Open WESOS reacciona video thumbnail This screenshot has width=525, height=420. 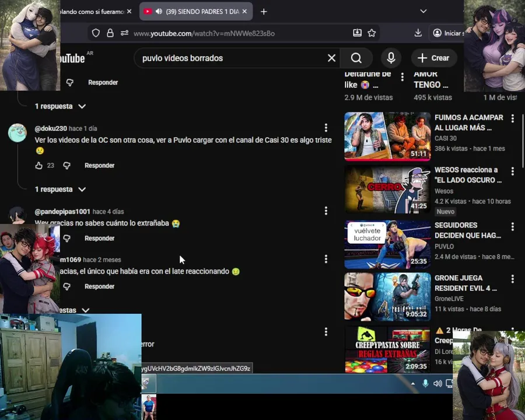click(387, 189)
